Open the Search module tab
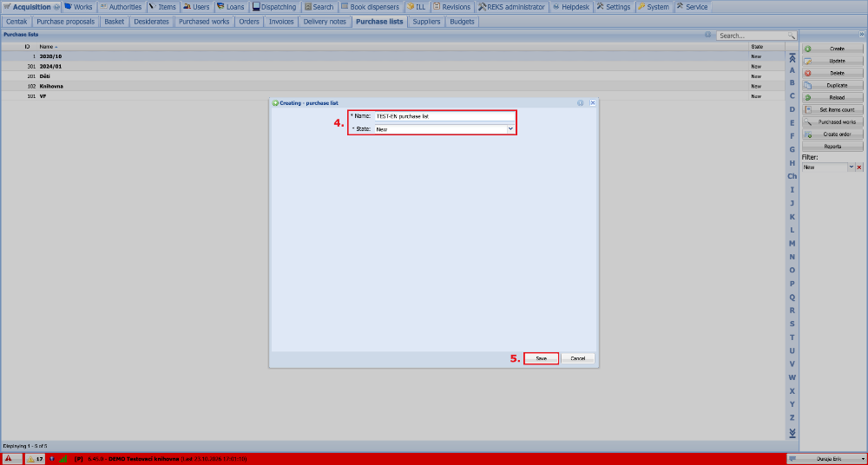 click(319, 7)
